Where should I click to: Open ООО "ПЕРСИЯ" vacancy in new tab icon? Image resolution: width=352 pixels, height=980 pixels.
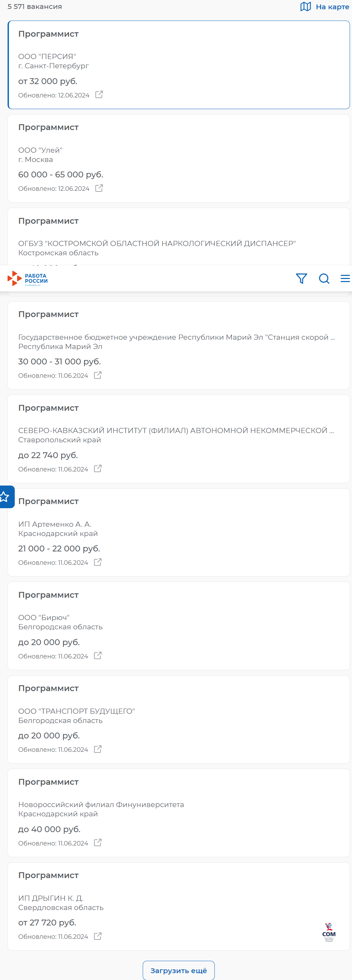tap(99, 94)
